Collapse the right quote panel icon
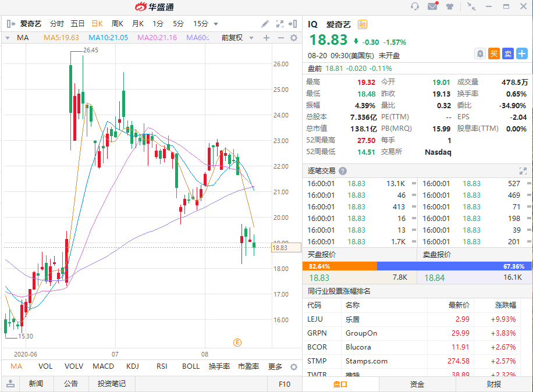Image resolution: width=533 pixels, height=392 pixels. point(293,24)
